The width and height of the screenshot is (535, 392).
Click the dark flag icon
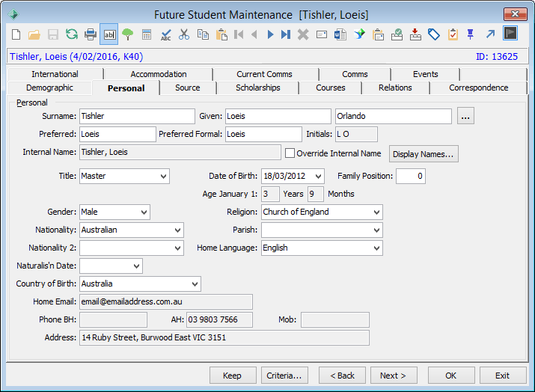510,34
